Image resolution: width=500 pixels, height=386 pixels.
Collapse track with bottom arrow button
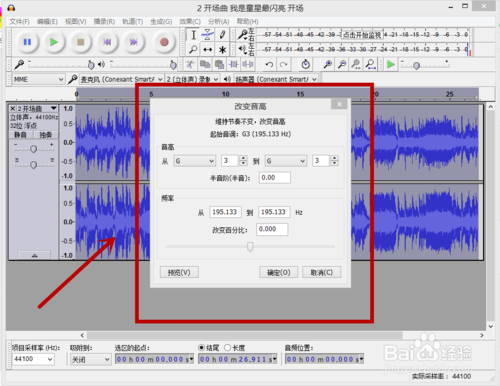(x=34, y=255)
